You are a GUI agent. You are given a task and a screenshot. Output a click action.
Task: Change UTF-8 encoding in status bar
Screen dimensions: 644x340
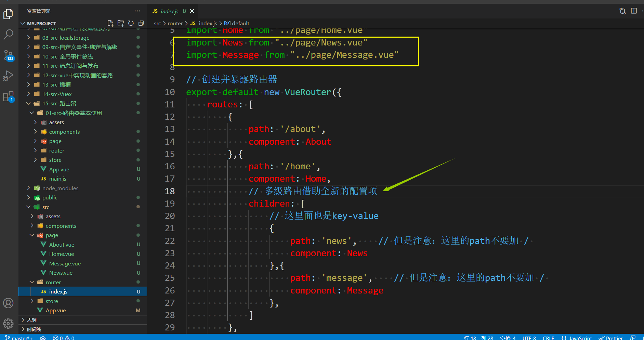[529, 338]
